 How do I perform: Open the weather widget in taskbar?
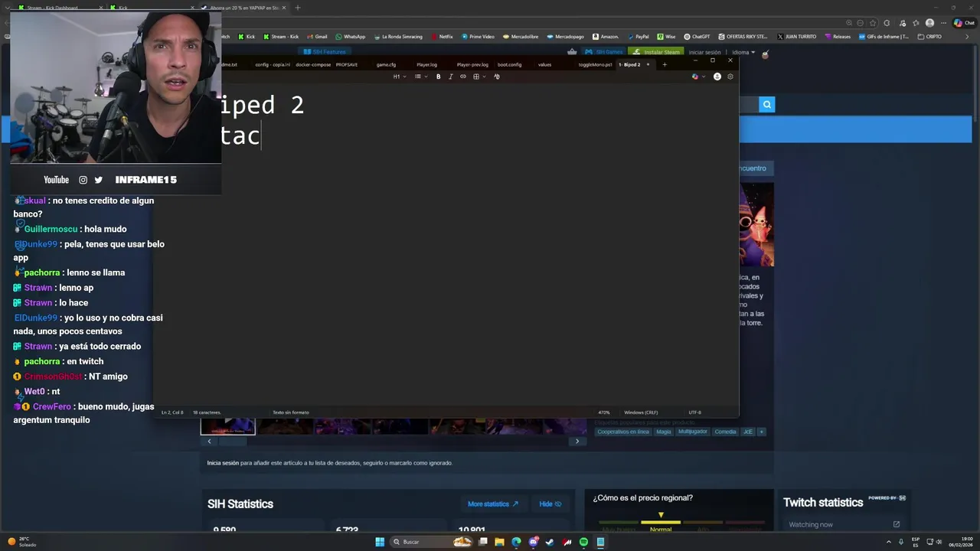coord(22,541)
